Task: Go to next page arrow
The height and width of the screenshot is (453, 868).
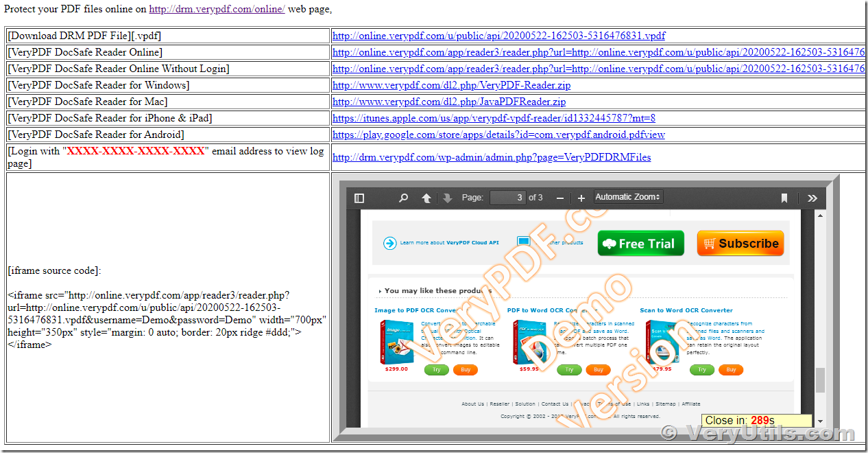Action: tap(448, 198)
